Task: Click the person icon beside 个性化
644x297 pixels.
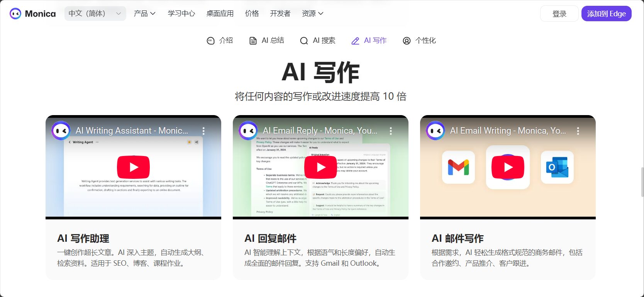Action: pyautogui.click(x=407, y=41)
